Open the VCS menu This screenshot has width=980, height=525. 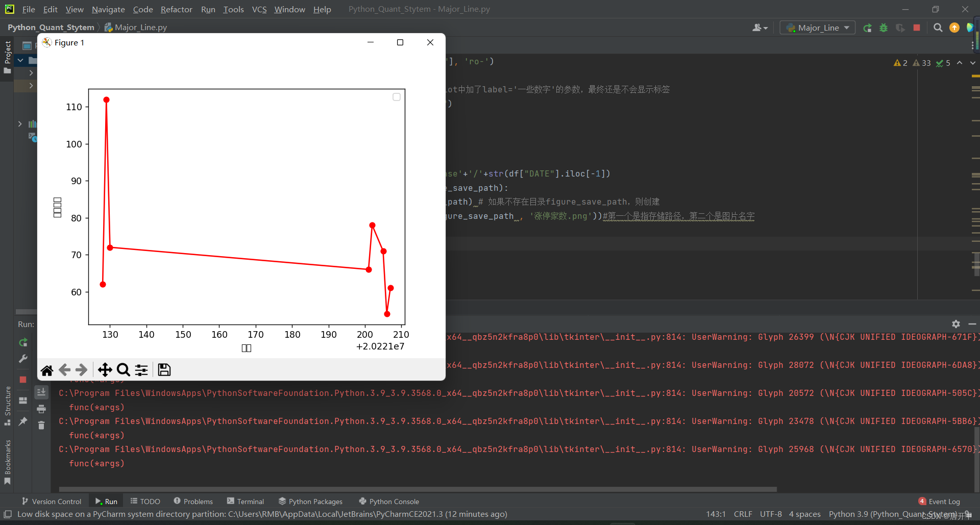(259, 9)
